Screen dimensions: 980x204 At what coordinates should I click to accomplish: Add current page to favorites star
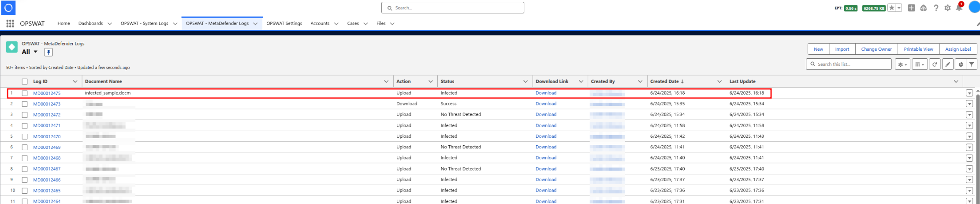[891, 8]
